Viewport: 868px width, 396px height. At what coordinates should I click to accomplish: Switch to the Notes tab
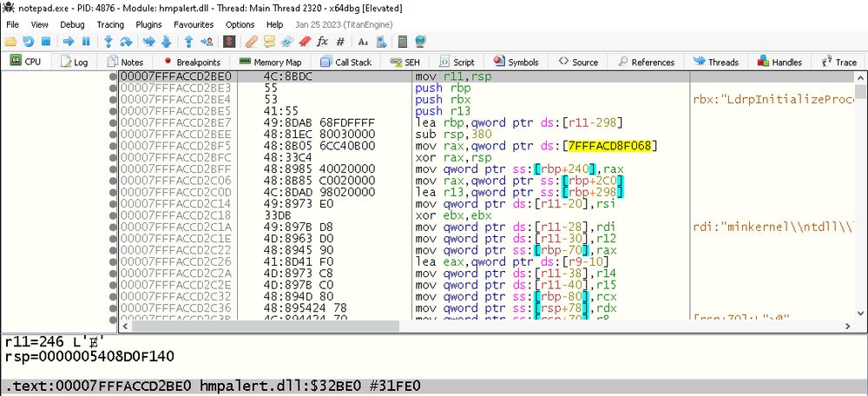point(126,62)
